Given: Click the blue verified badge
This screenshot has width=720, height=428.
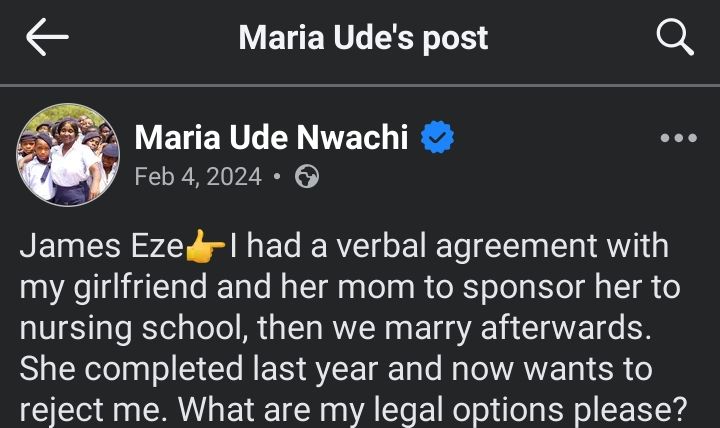Looking at the screenshot, I should tap(437, 137).
